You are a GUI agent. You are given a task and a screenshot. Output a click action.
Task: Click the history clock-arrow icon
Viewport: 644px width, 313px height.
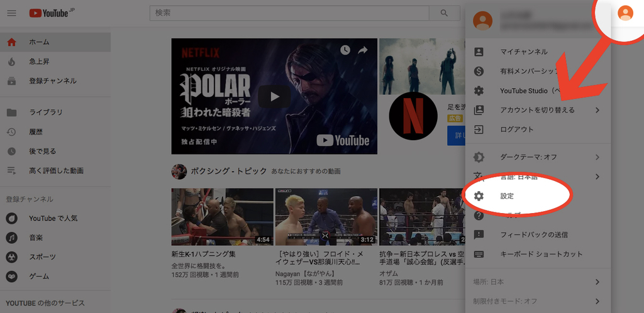point(11,132)
